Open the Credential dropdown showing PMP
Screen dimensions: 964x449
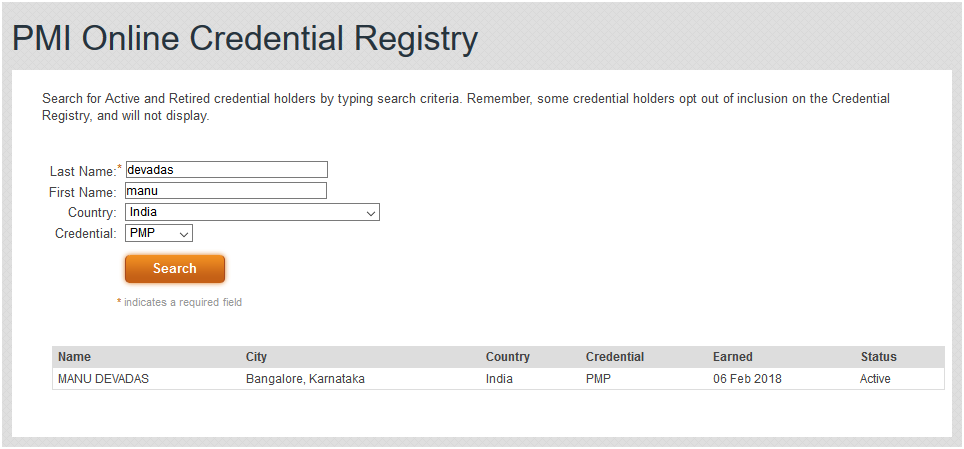(x=159, y=233)
